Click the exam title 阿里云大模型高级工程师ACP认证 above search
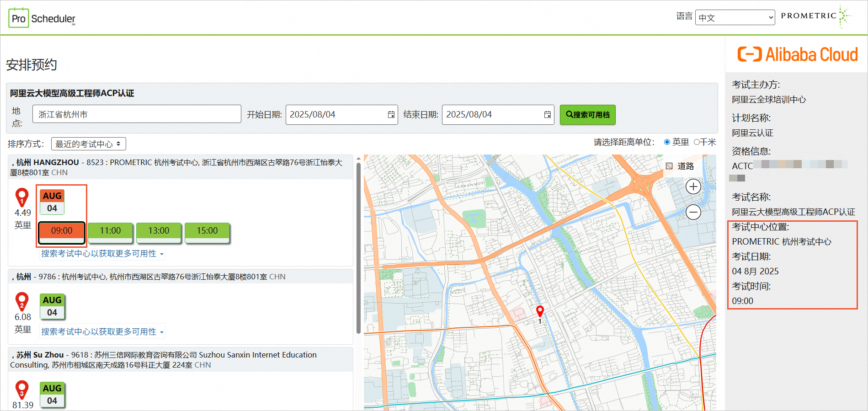Screen dimensions: 868x411 72,93
